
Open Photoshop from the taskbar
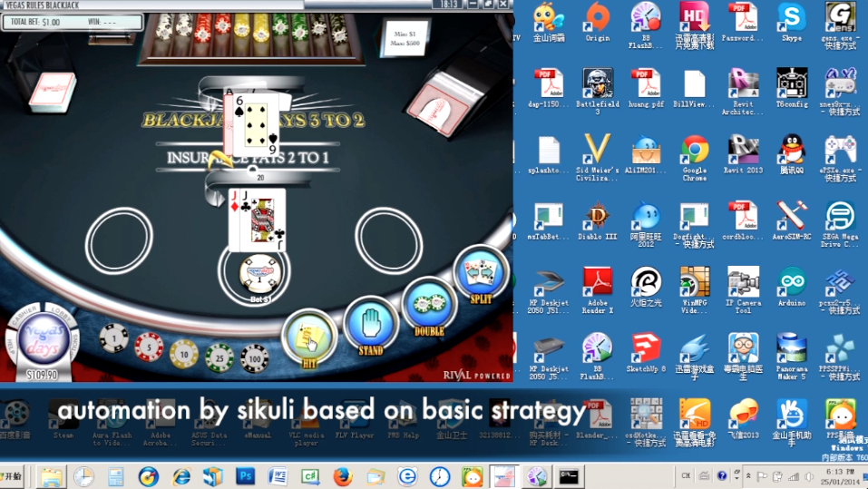coord(245,476)
